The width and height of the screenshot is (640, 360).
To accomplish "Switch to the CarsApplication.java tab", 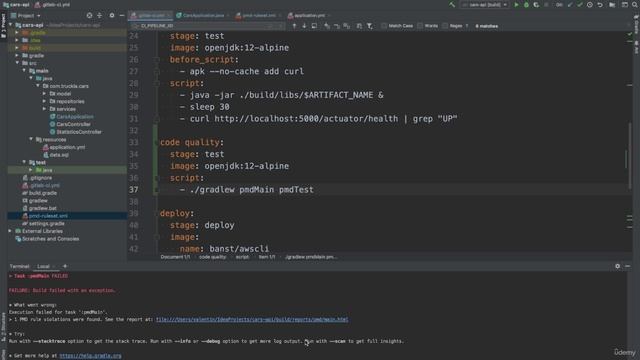I will click(203, 16).
